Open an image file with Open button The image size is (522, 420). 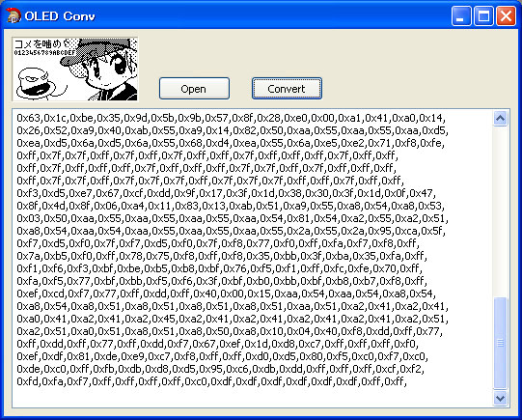[194, 89]
